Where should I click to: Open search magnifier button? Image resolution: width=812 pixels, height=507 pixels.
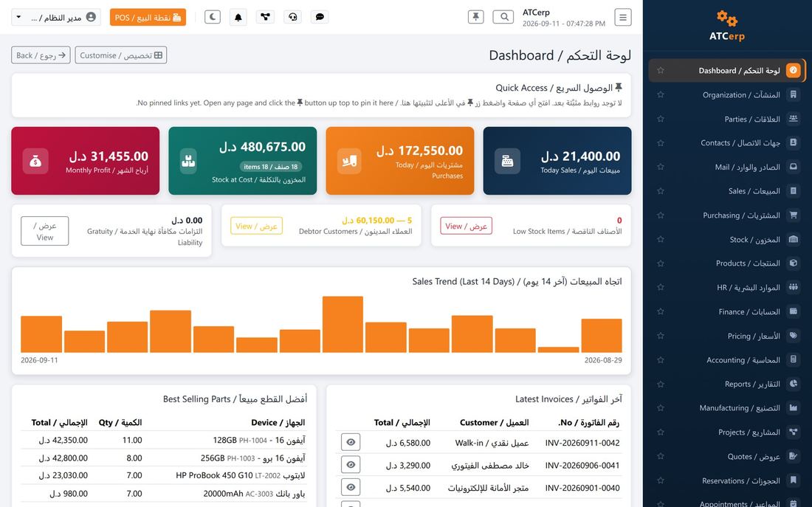(503, 17)
